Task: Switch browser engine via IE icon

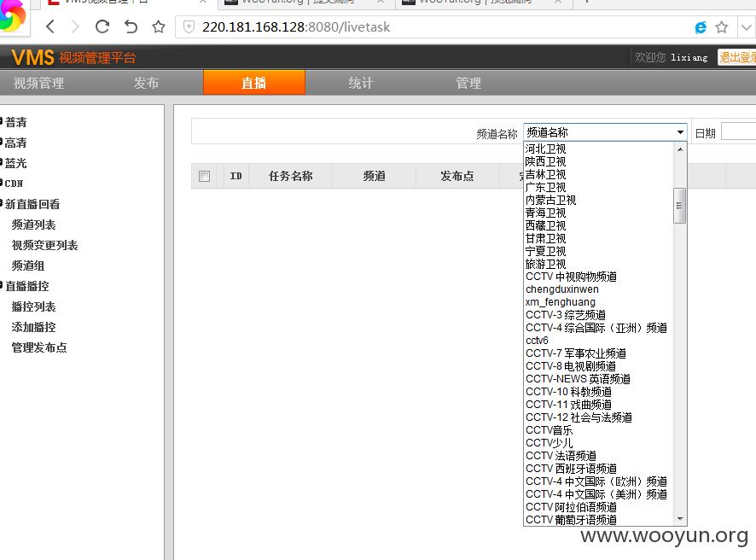Action: point(701,27)
